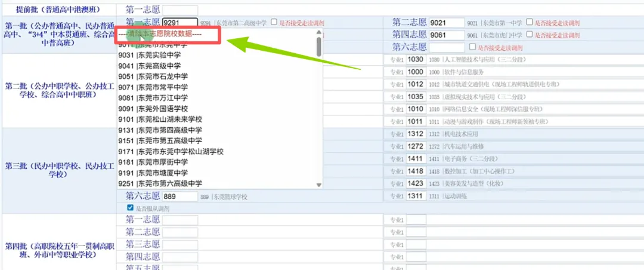644x270 pixels.
Task: Click the text 1312 |机电技术应用
Action: click(x=453, y=134)
